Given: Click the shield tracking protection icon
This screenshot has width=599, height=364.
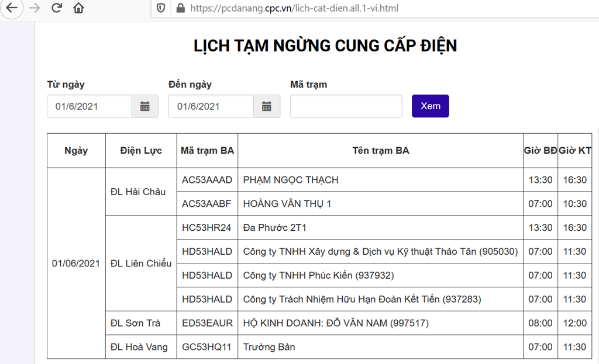Looking at the screenshot, I should click(x=161, y=8).
